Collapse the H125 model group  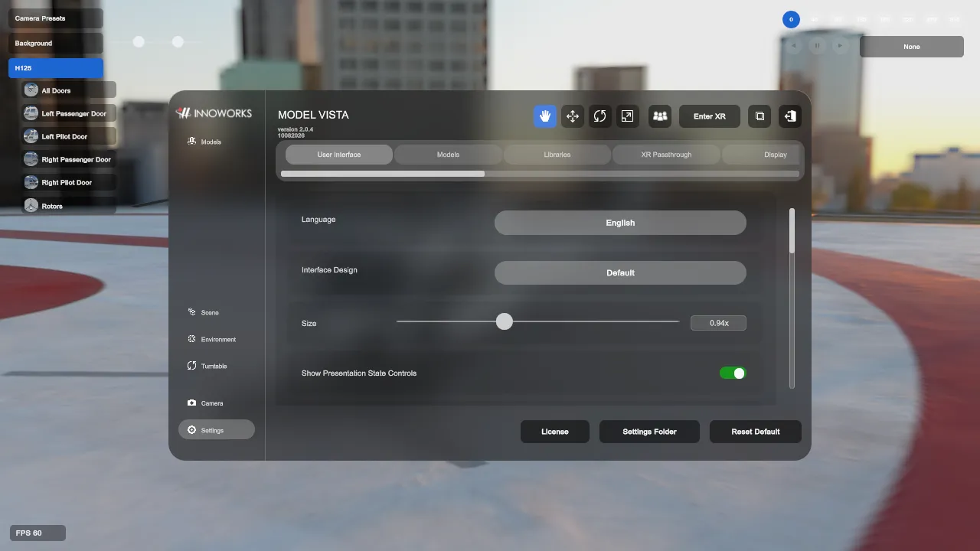tap(56, 68)
